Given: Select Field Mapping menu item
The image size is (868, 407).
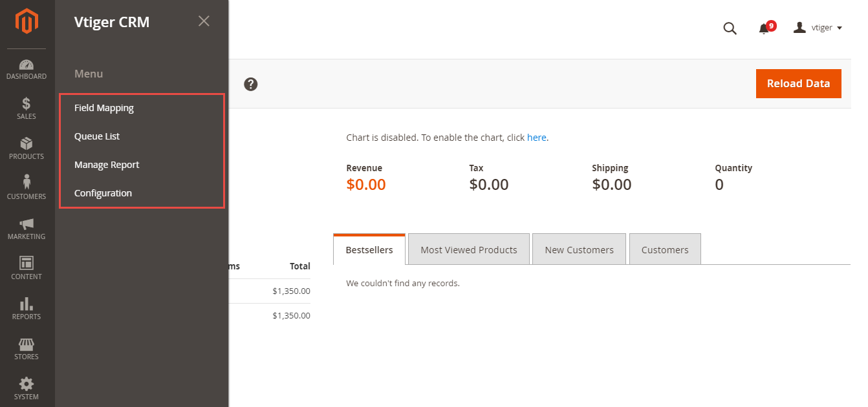Looking at the screenshot, I should pyautogui.click(x=104, y=108).
